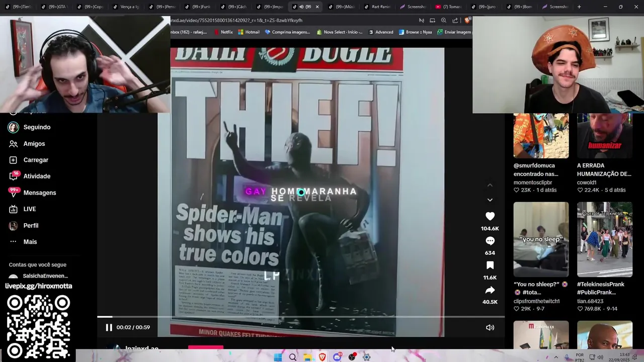Mute the video with speaker icon
644x362 pixels.
(490, 327)
